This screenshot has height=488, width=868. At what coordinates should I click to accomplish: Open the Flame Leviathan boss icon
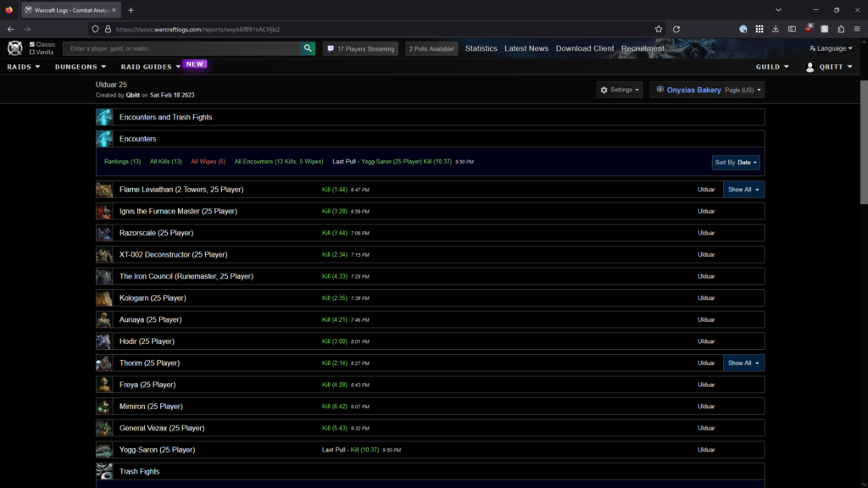pyautogui.click(x=104, y=190)
